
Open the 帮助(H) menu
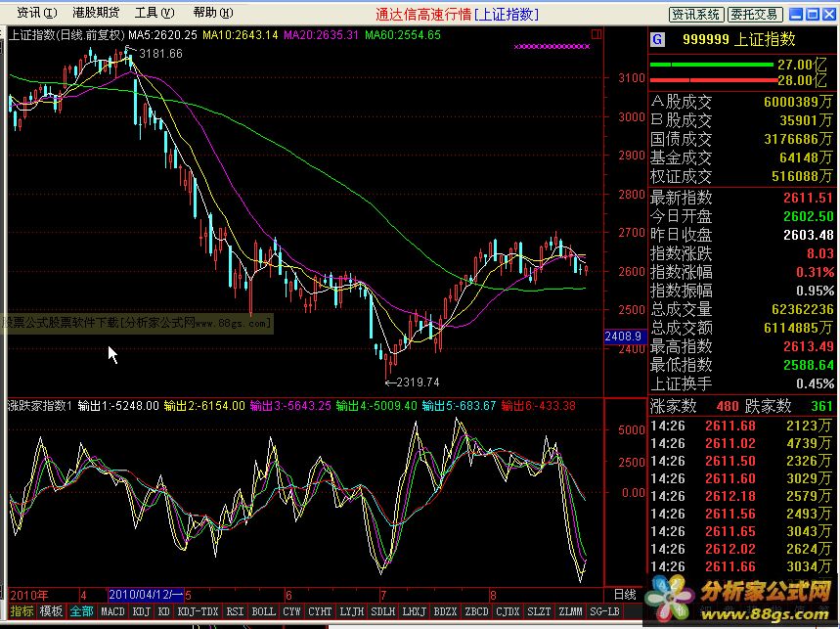[x=212, y=13]
